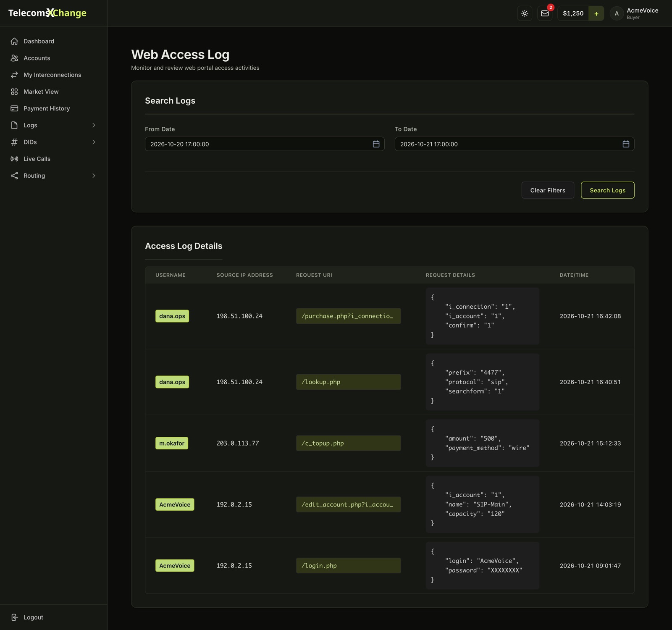672x630 pixels.
Task: Open Market View from sidebar
Action: tap(53, 92)
